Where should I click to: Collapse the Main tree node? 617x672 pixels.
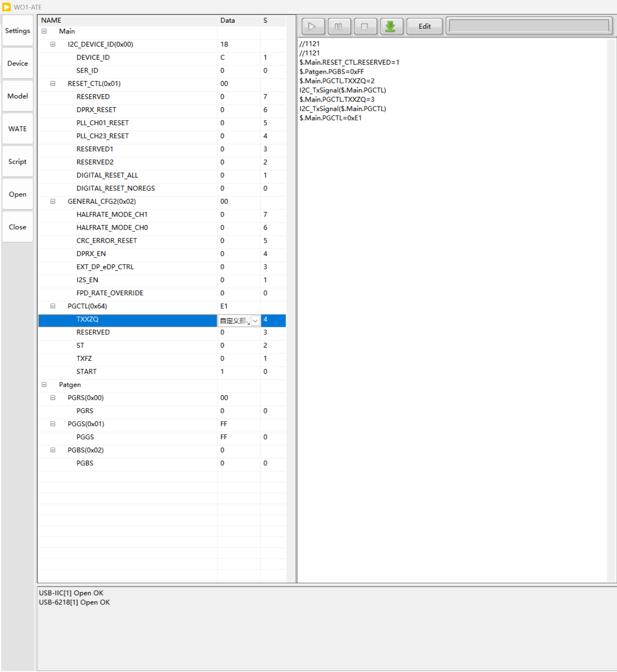tap(44, 31)
